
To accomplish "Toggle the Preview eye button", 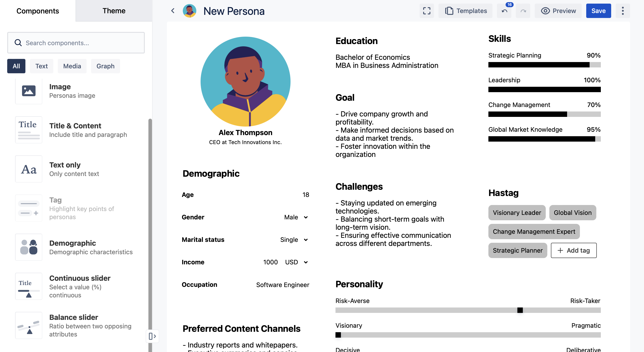I will point(558,11).
